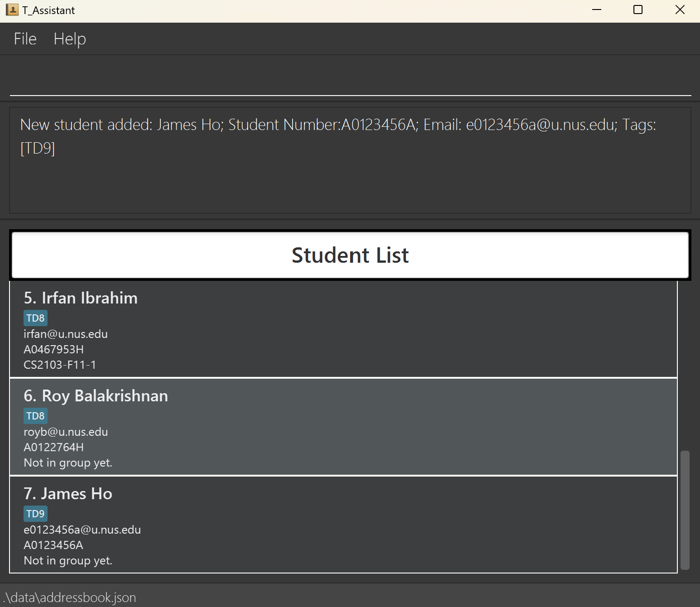Click the Student List header button
The width and height of the screenshot is (700, 607).
pos(350,255)
